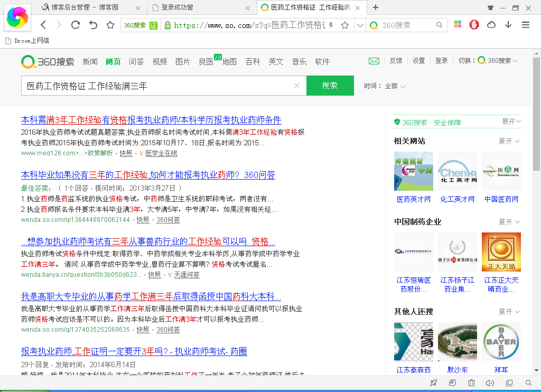The width and height of the screenshot is (541, 392).
Task: Open result 我是高职大专毕业的从事药学工作满三年
Action: pos(151,296)
